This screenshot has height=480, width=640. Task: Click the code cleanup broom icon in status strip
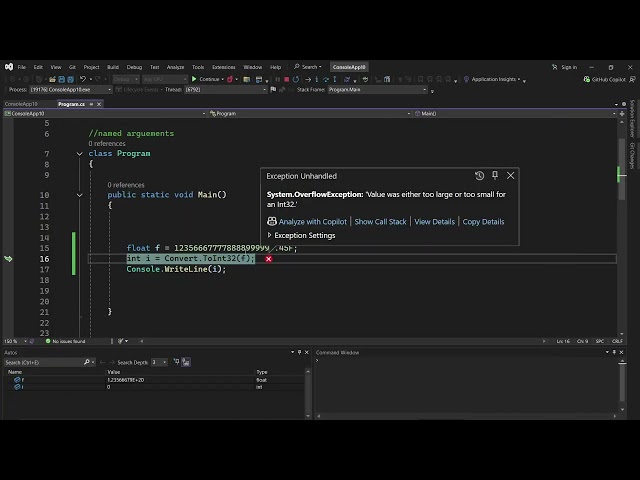point(120,341)
